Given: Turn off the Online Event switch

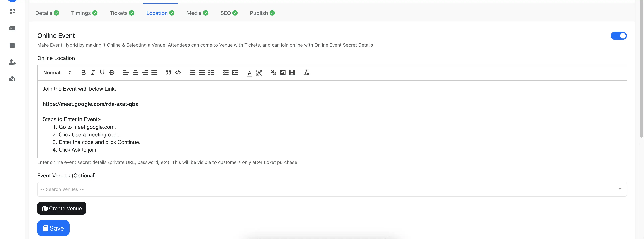Looking at the screenshot, I should tap(618, 36).
